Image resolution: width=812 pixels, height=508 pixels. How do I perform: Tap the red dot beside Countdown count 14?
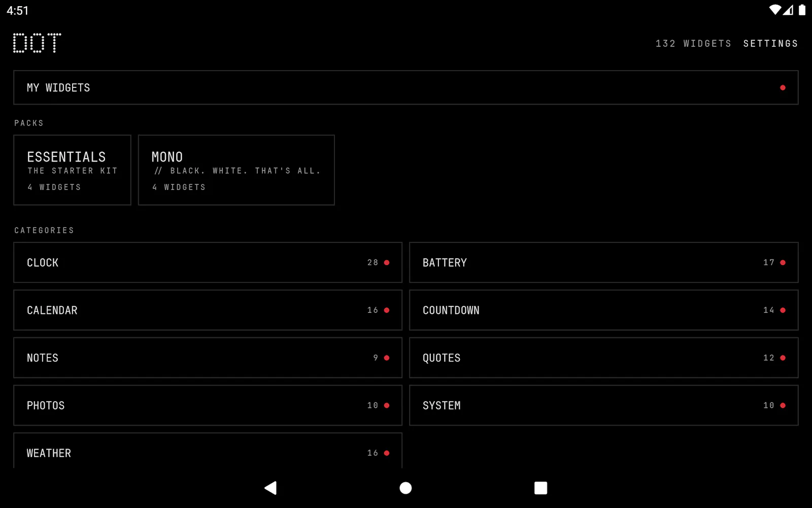tap(783, 310)
